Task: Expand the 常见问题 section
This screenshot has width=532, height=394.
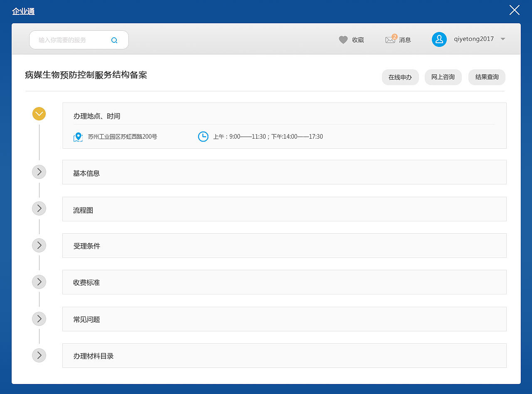Action: 39,319
